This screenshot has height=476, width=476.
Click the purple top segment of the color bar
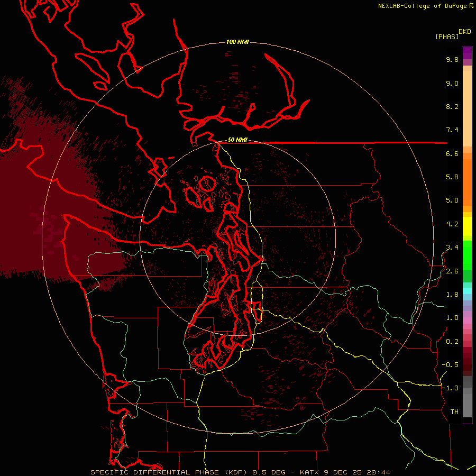point(467,53)
